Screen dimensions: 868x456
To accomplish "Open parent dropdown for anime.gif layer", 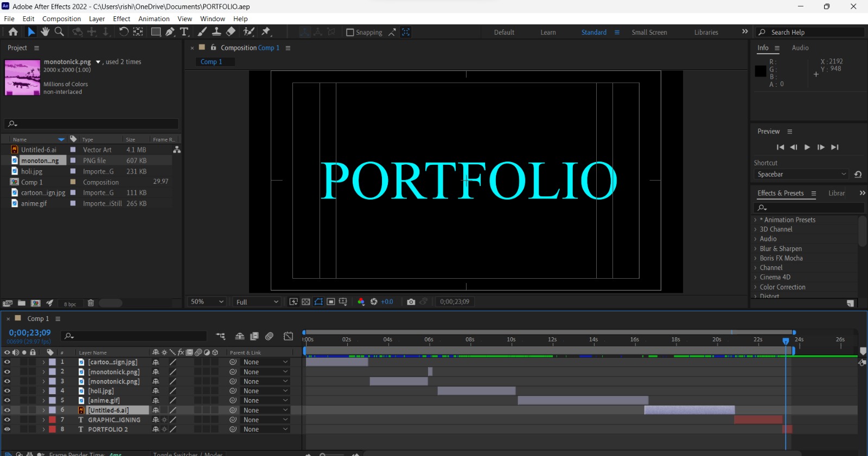I will (265, 401).
